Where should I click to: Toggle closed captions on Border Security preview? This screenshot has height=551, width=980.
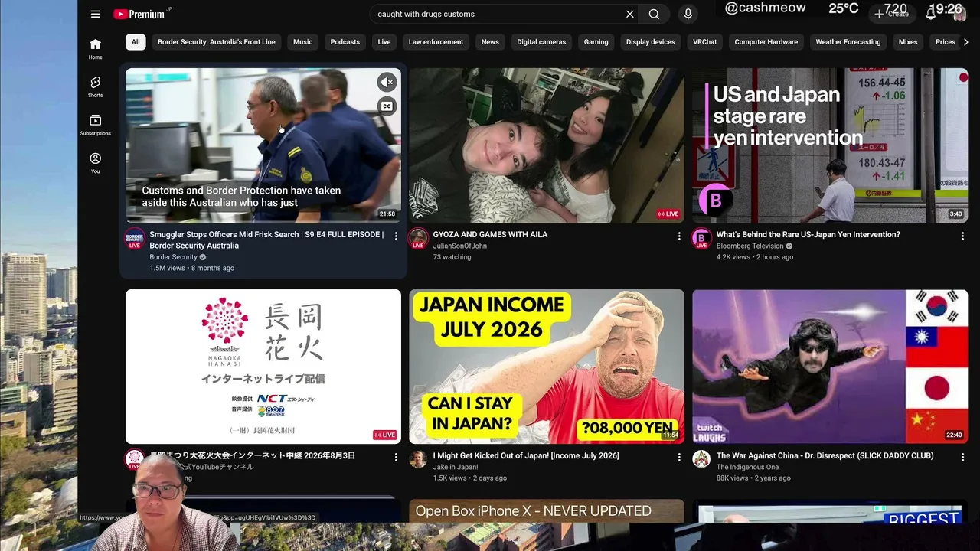click(x=387, y=106)
